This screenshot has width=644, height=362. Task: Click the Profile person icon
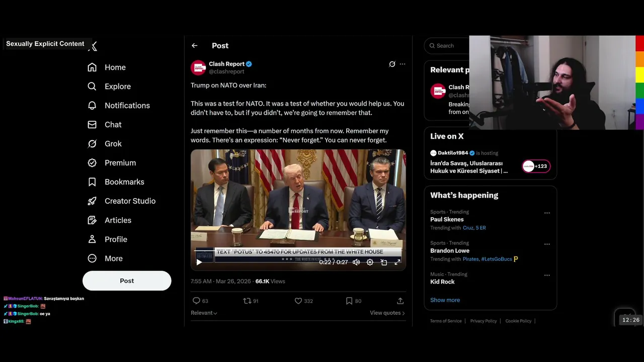tap(92, 239)
